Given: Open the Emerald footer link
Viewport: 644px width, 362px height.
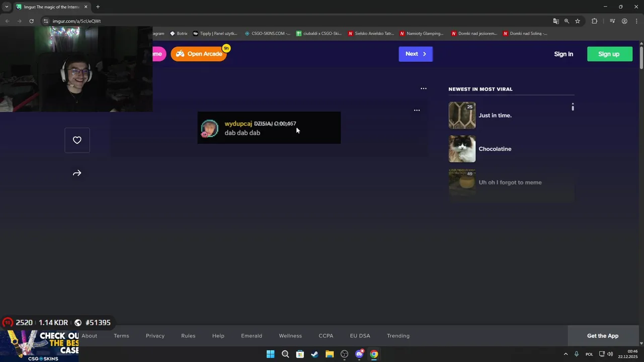Looking at the screenshot, I should 252,336.
